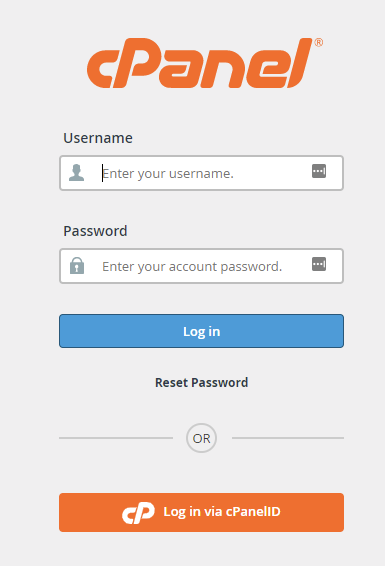Click the padlock icon in Password field

pos(77,266)
